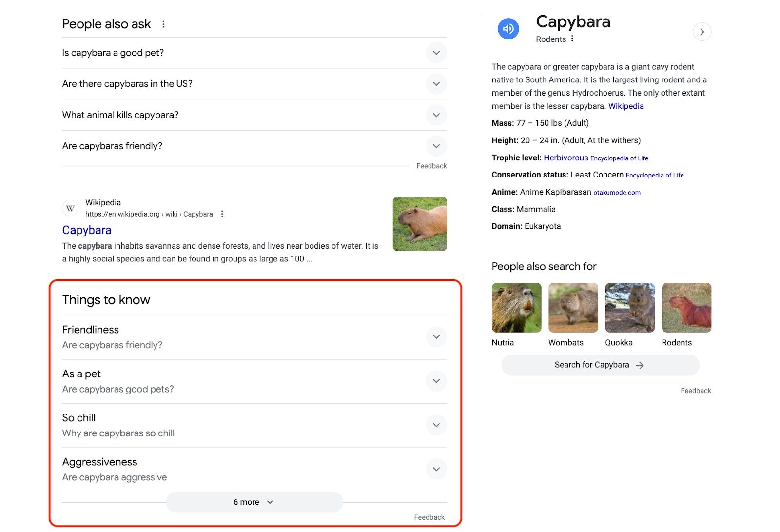Viewport: 780px width, 532px height.
Task: Click the arrow icon in Search for Capybara button
Action: pos(639,365)
